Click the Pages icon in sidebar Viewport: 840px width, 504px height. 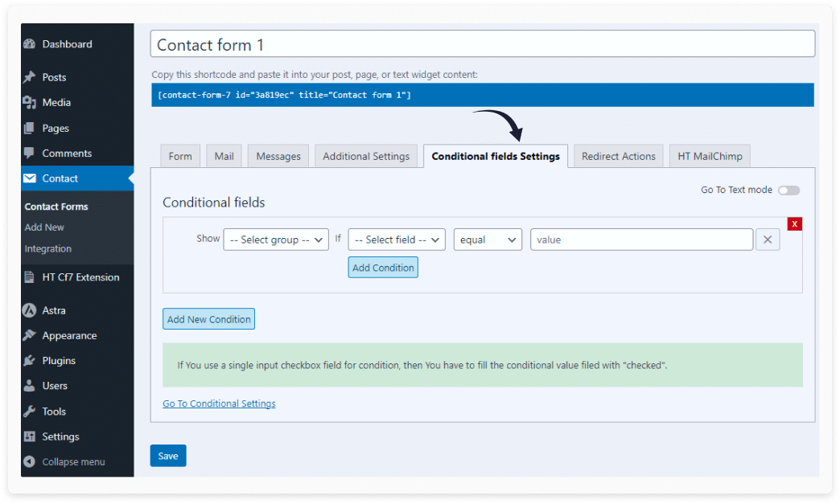coord(30,129)
